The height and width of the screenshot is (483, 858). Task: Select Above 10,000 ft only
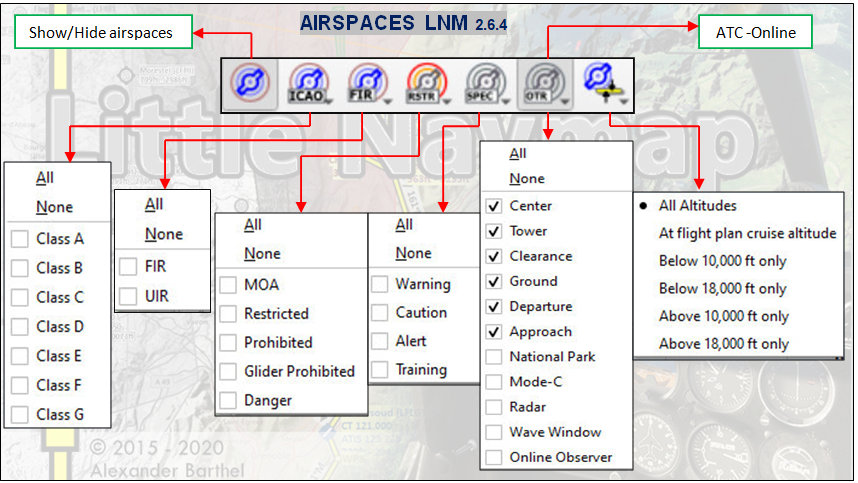[x=723, y=316]
